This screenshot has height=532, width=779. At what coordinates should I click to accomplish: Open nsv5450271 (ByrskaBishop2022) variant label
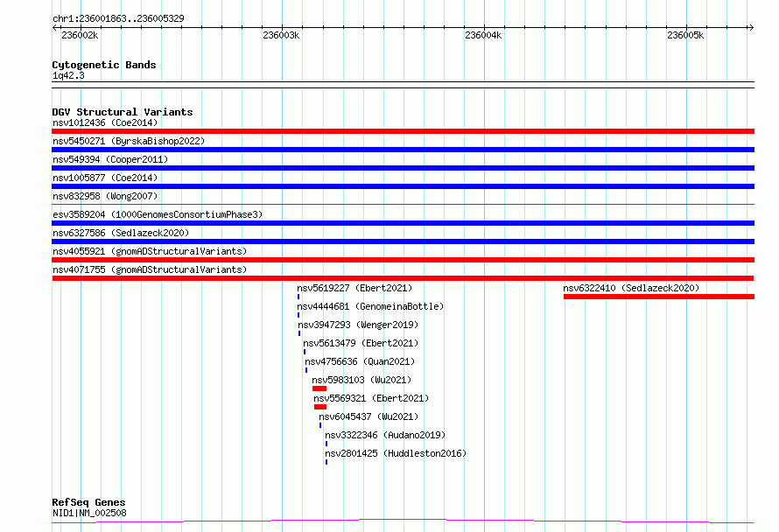tap(129, 141)
